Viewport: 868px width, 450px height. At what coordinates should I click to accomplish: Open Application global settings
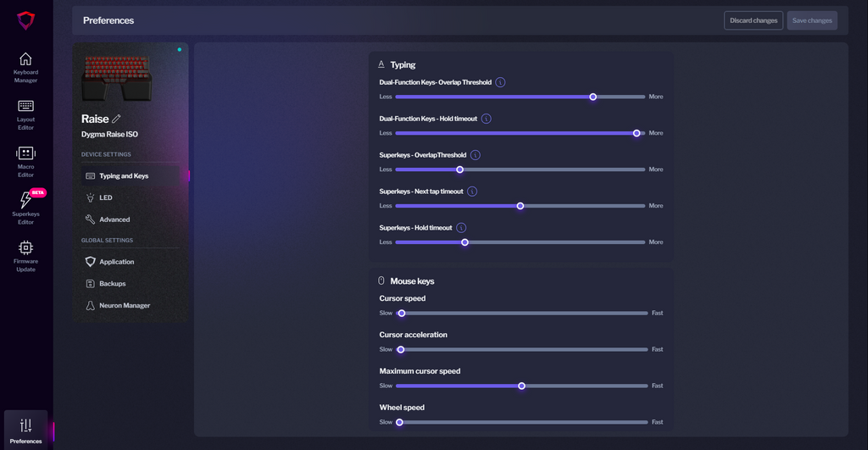click(x=116, y=262)
